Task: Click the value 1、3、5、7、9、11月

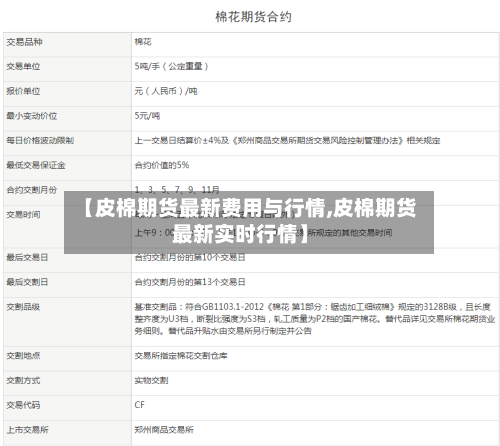Action: click(177, 189)
